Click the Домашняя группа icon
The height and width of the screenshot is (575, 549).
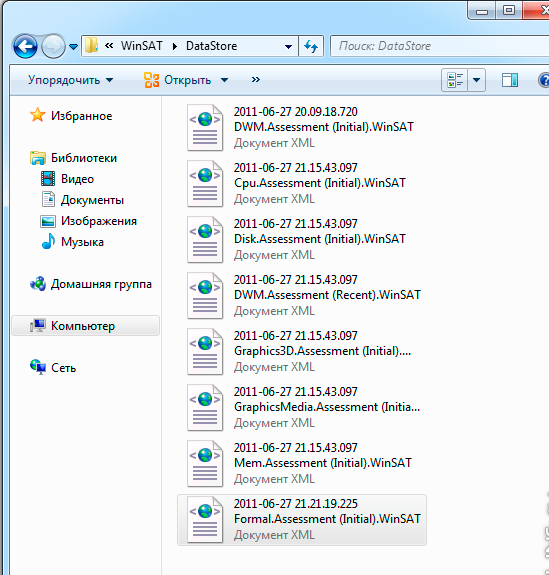(x=38, y=284)
